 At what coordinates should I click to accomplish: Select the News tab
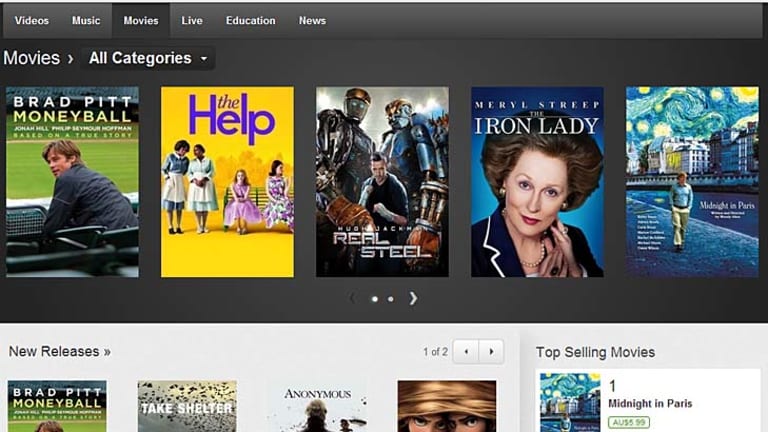click(x=312, y=20)
